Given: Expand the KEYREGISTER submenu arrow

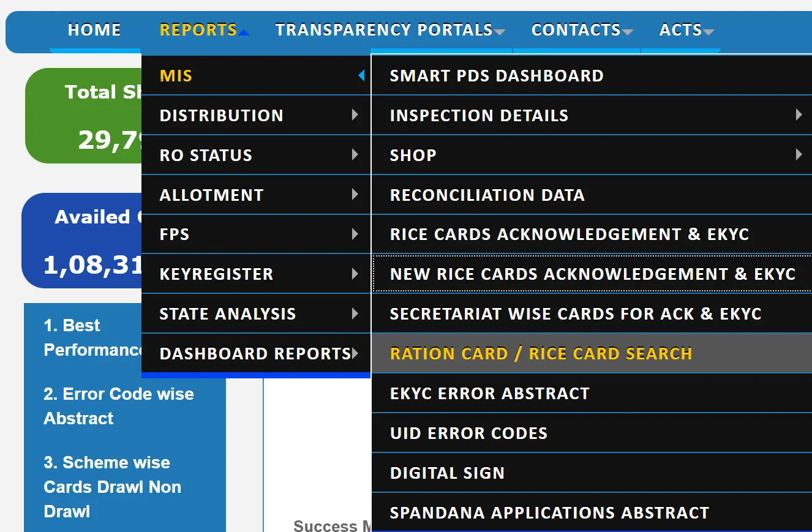Looking at the screenshot, I should [355, 274].
